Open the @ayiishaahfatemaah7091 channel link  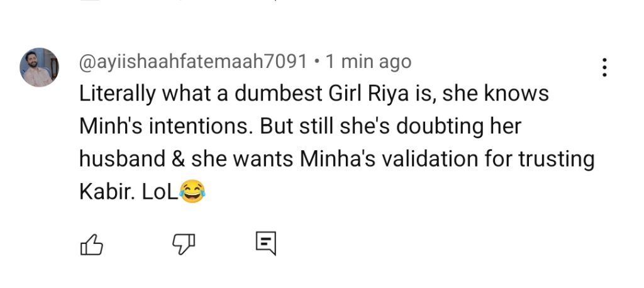click(194, 62)
